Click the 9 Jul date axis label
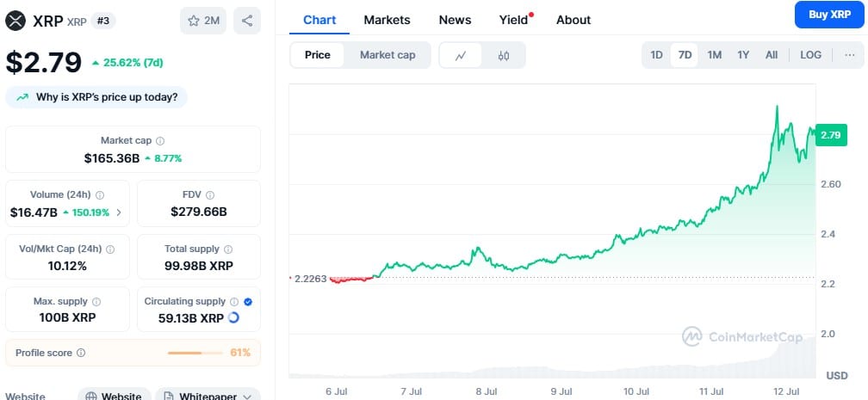Image resolution: width=868 pixels, height=400 pixels. [x=561, y=391]
